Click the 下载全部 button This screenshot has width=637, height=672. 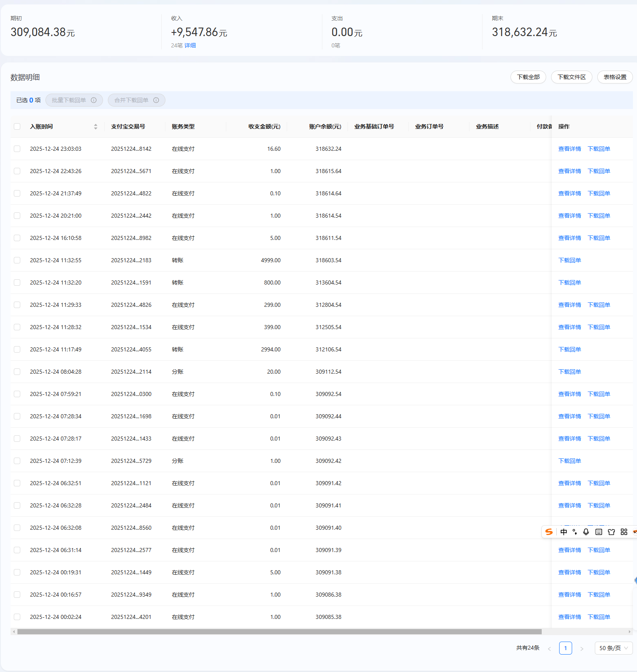pyautogui.click(x=528, y=77)
